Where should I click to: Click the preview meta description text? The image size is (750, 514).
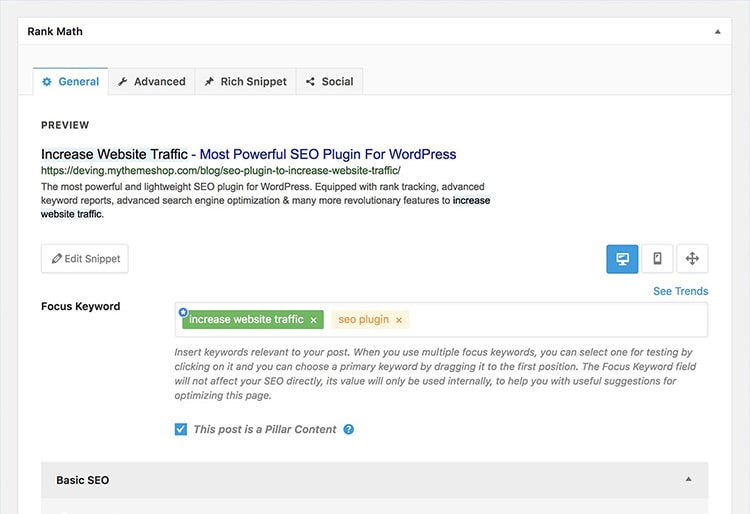(265, 200)
